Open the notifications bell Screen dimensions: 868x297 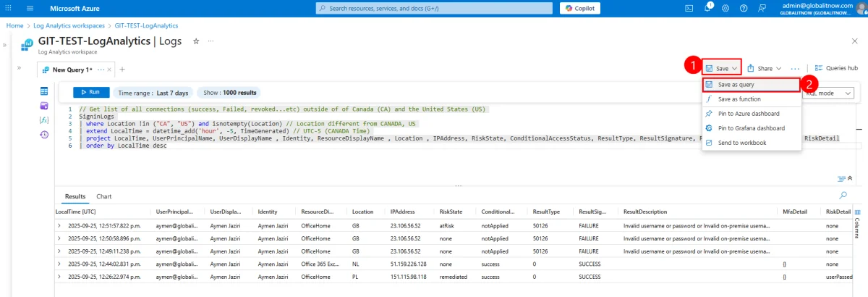click(x=707, y=8)
